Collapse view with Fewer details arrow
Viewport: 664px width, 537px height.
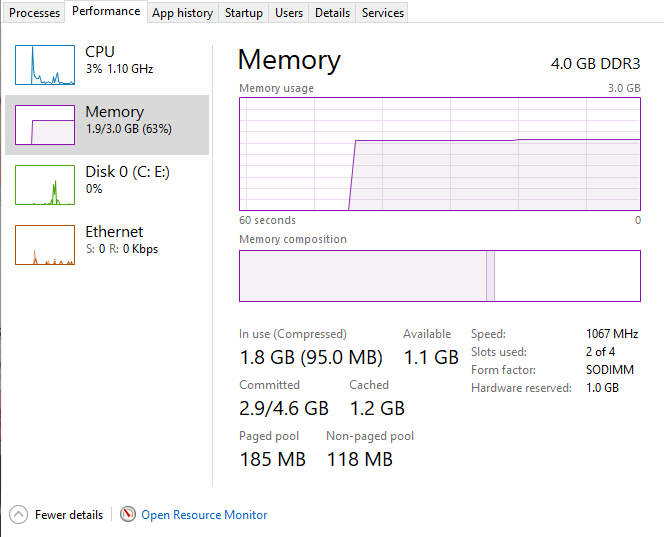pos(18,515)
